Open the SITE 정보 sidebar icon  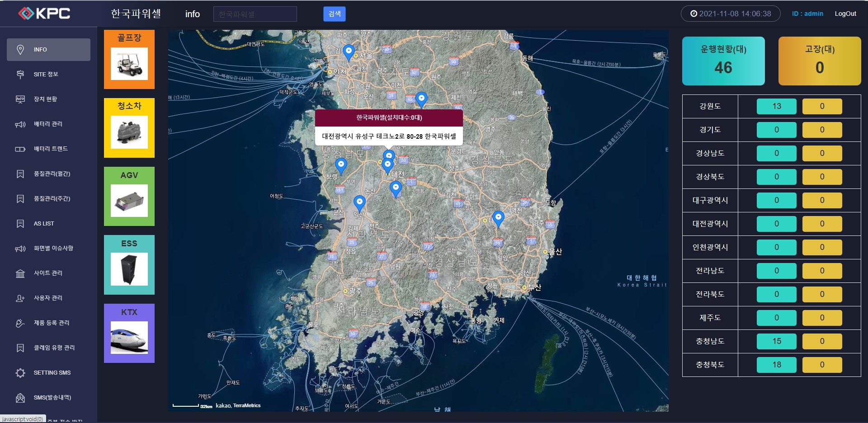pyautogui.click(x=20, y=75)
